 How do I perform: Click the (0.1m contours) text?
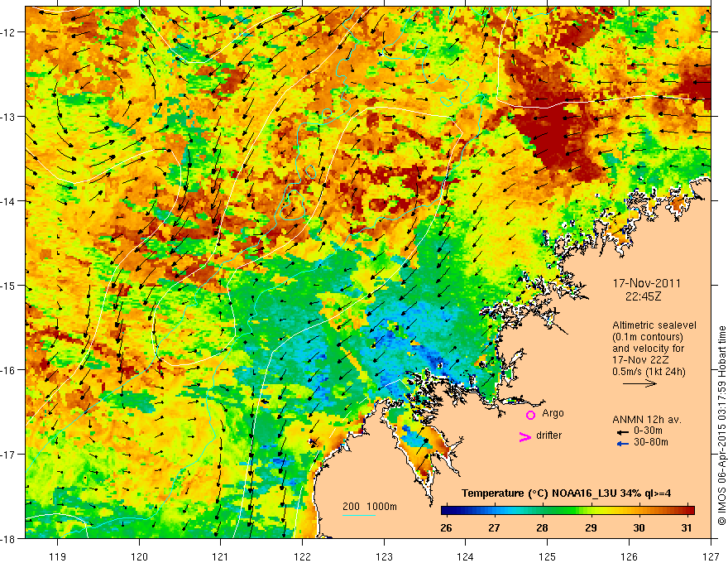tap(648, 337)
